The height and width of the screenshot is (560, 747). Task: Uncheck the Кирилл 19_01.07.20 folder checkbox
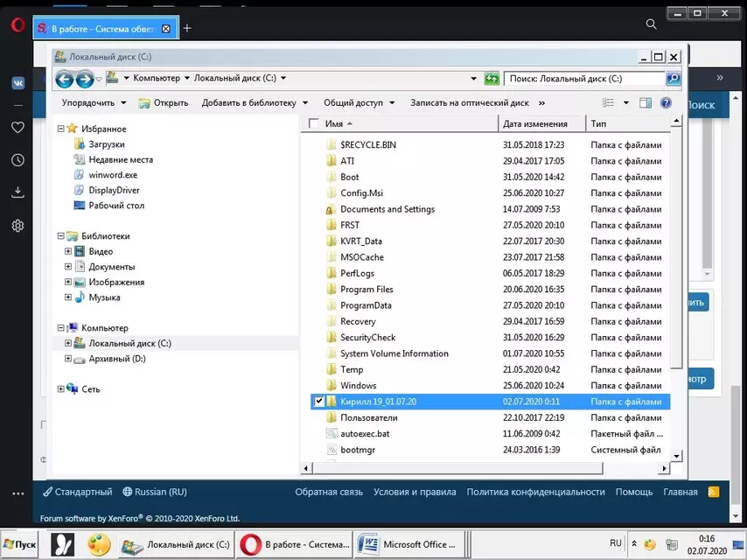(318, 402)
